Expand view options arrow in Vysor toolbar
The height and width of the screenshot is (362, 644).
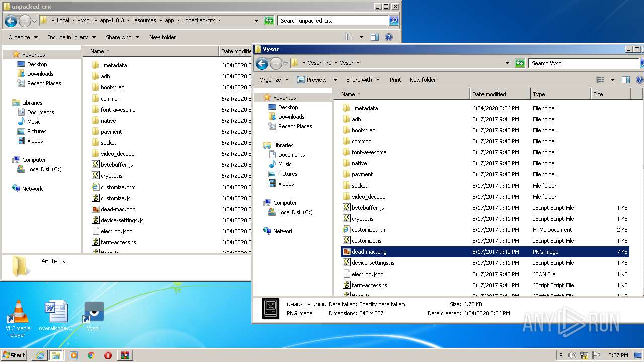pyautogui.click(x=612, y=80)
